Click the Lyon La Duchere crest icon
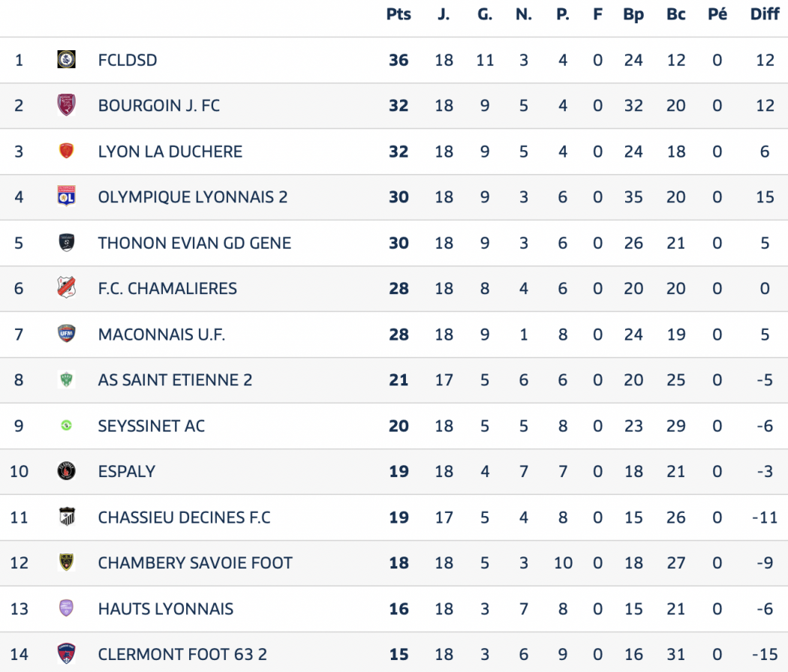The height and width of the screenshot is (672, 788). coord(66,151)
